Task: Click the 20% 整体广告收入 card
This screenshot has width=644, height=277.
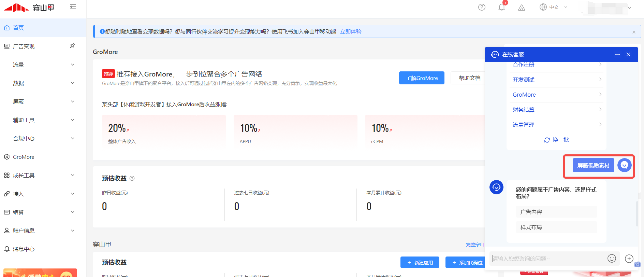Action: coord(164,131)
